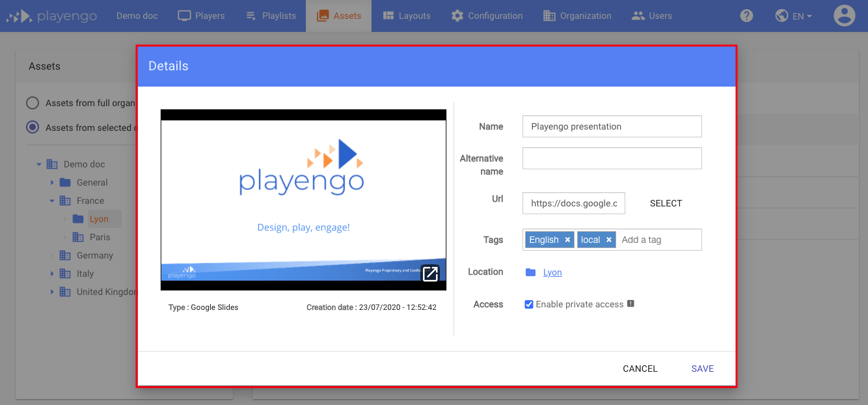Click the Add a tag field

pyautogui.click(x=658, y=240)
